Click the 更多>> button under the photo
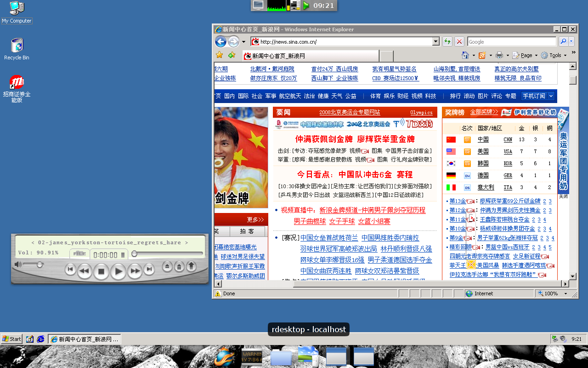588x368 pixels. click(x=255, y=219)
